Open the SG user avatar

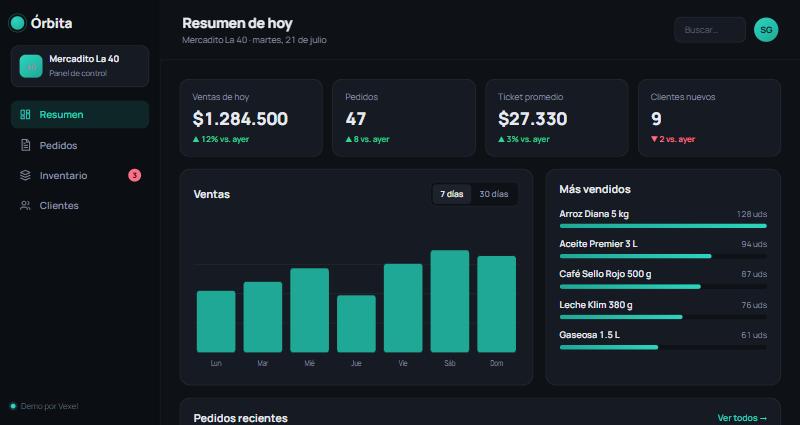766,30
